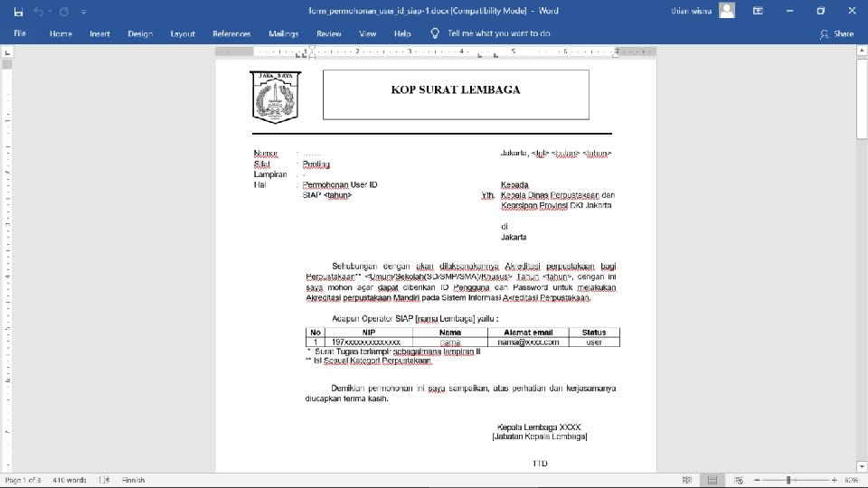Viewport: 868px width, 488px height.
Task: Click the thian wisnu account name
Action: [x=691, y=11]
